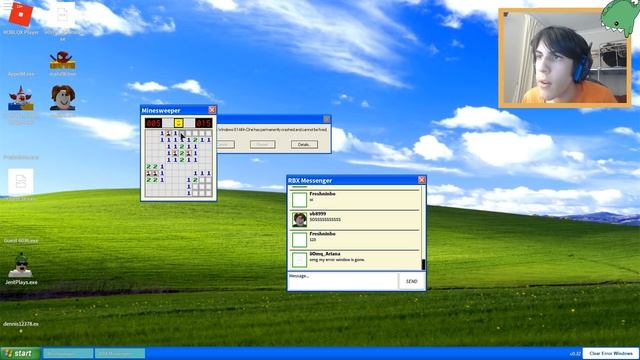Click the vb8999 username in chat
The image size is (640, 360).
coord(317,214)
